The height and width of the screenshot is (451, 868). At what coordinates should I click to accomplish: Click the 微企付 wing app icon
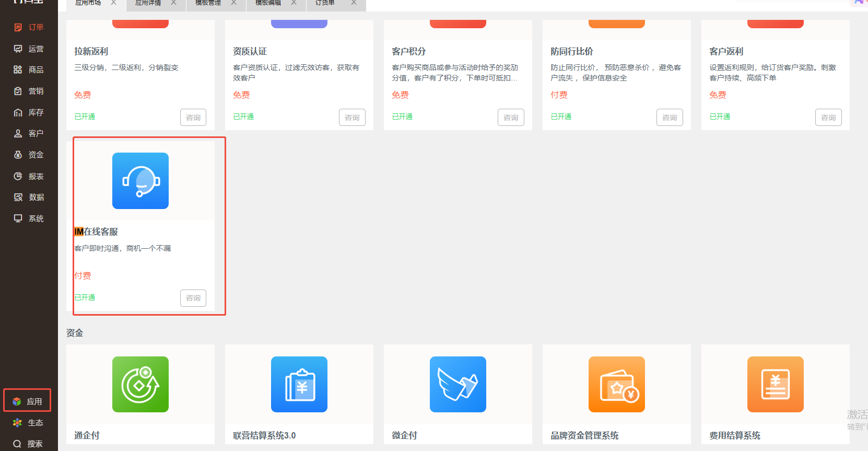[458, 385]
